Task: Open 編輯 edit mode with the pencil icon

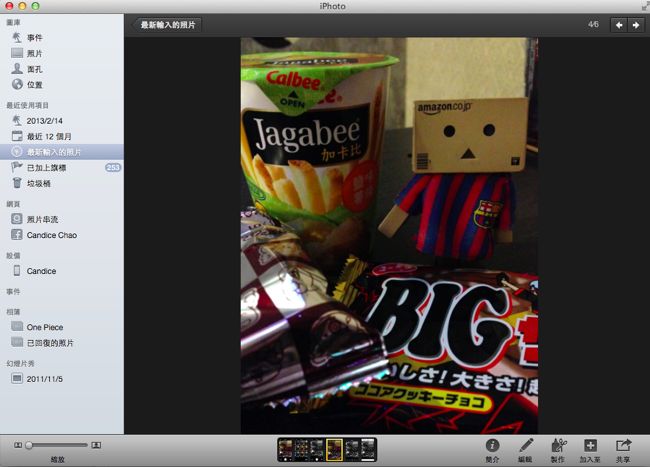Action: click(526, 450)
